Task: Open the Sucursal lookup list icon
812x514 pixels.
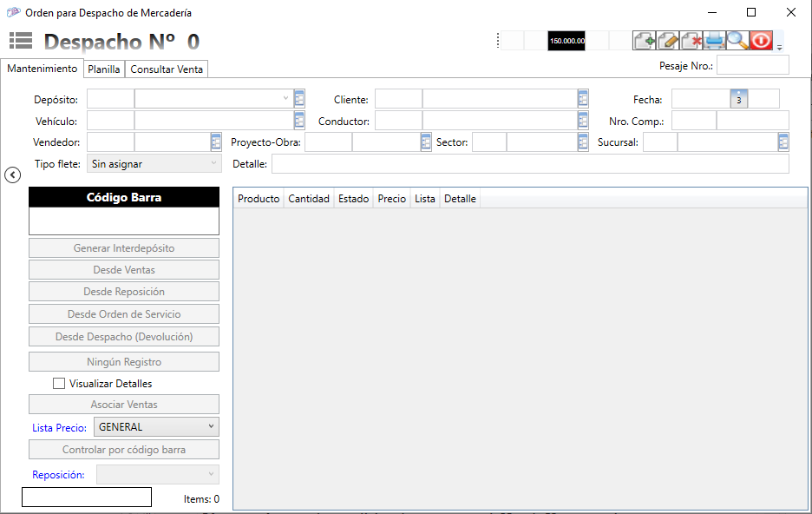Action: (783, 142)
